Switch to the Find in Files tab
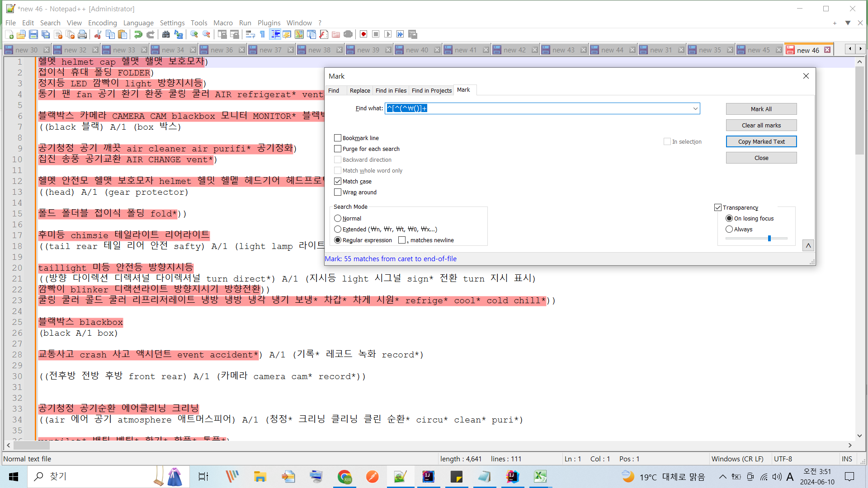868x488 pixels. [x=391, y=90]
